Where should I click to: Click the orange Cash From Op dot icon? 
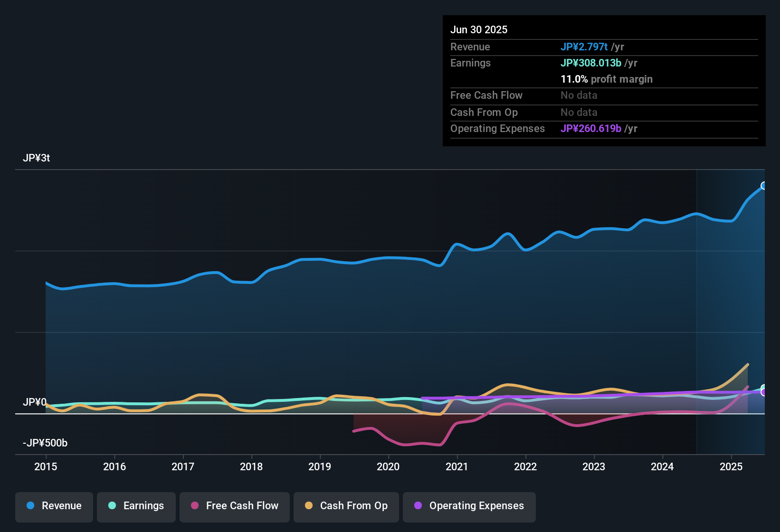coord(308,506)
